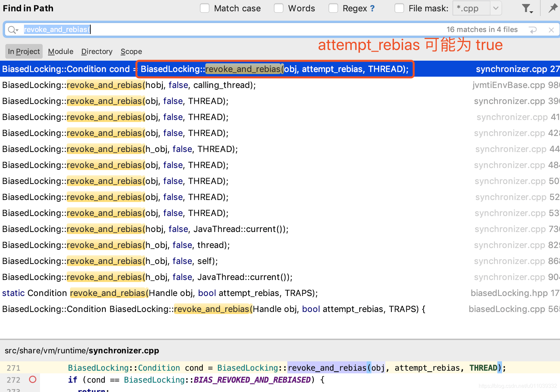Select result with h_obj, false, self
The image size is (560, 392).
(x=280, y=261)
